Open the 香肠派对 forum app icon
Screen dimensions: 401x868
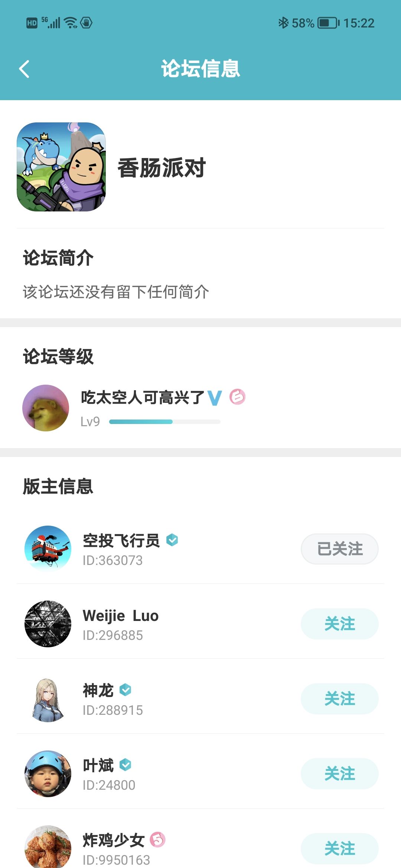click(61, 167)
